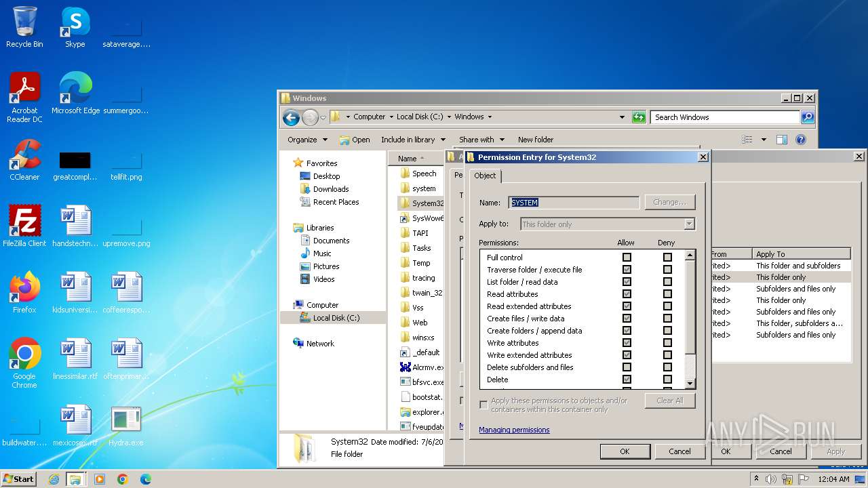
Task: Open the Apply to dropdown
Action: pos(689,224)
